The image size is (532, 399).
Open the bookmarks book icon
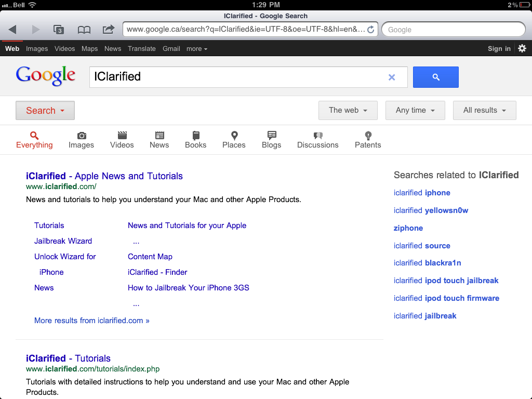[84, 30]
